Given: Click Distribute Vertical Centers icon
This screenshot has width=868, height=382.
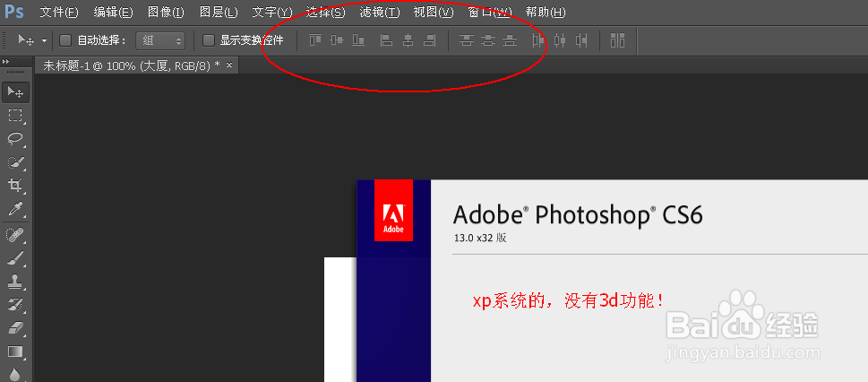Looking at the screenshot, I should (488, 40).
